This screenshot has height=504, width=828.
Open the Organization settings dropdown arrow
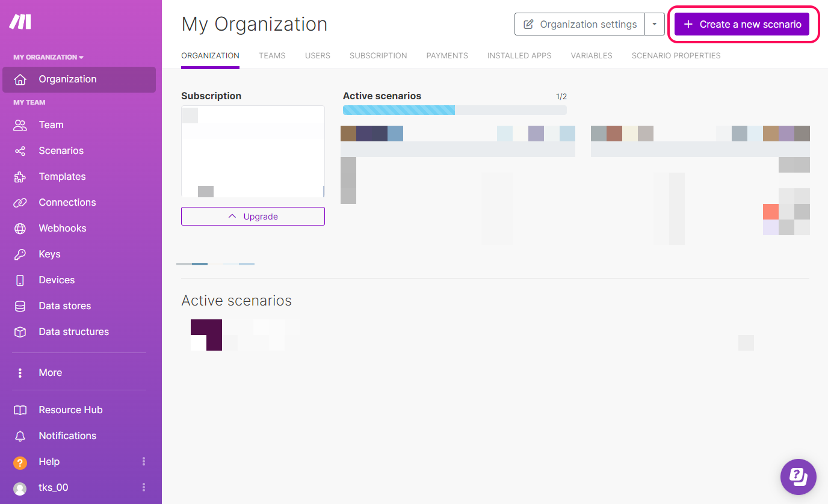655,24
